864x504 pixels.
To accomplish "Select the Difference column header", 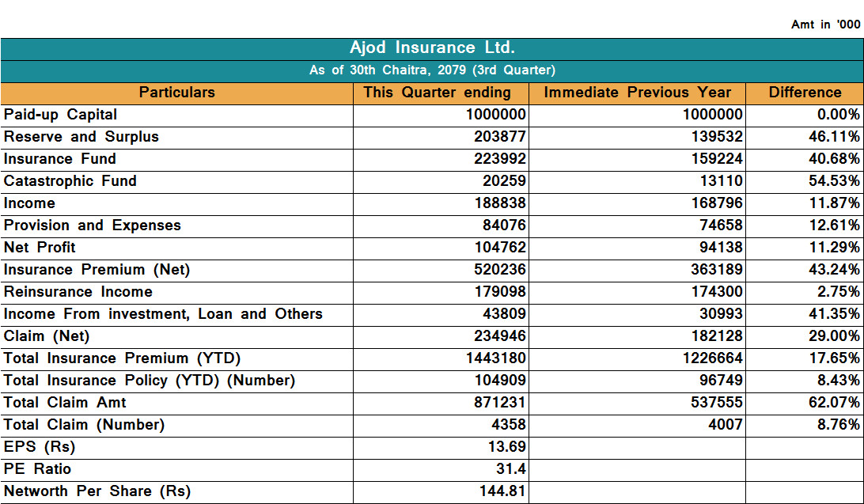I will point(805,93).
